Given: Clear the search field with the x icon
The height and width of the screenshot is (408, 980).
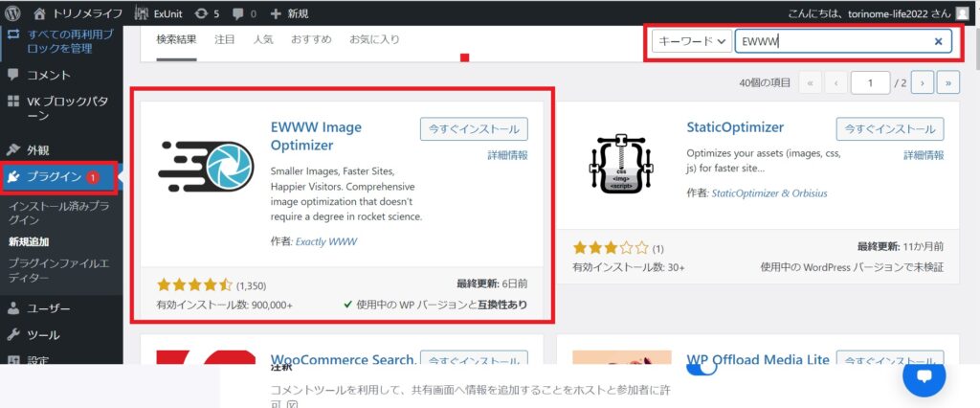Looking at the screenshot, I should [x=938, y=42].
